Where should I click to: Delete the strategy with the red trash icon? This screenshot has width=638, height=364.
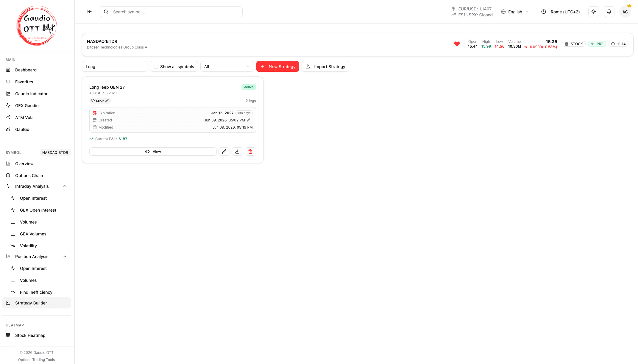pos(250,151)
